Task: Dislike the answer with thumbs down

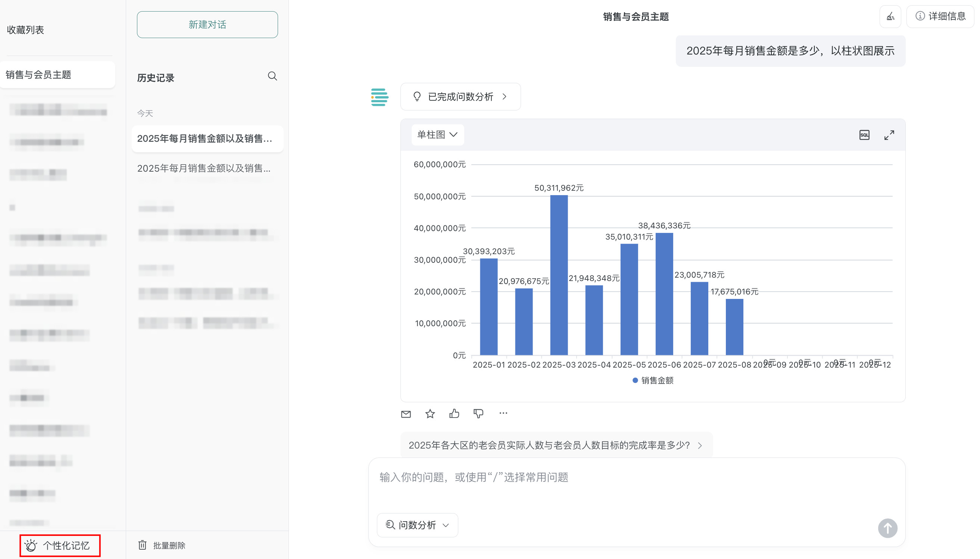Action: (478, 413)
